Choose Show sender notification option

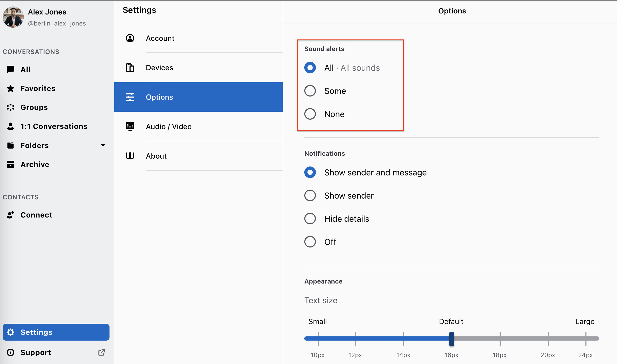point(310,196)
